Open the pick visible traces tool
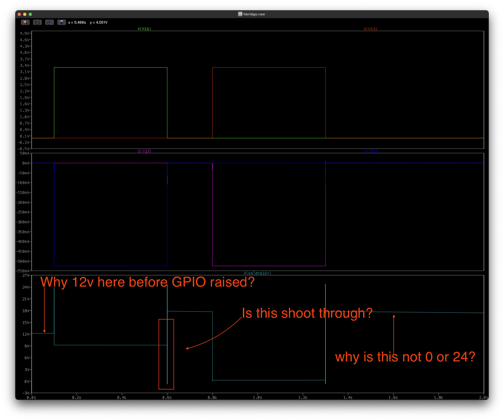The image size is (504, 420). [x=50, y=22]
